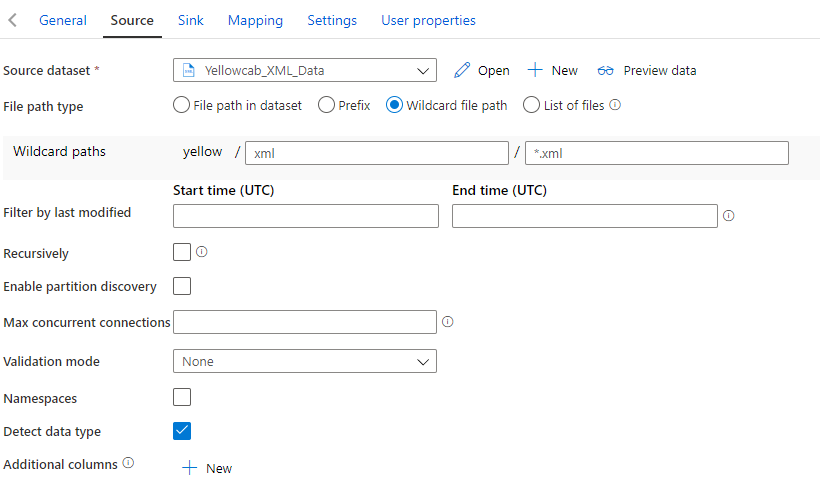Image resolution: width=820 pixels, height=502 pixels.
Task: Click the Start time (UTC) input field
Action: pyautogui.click(x=305, y=216)
